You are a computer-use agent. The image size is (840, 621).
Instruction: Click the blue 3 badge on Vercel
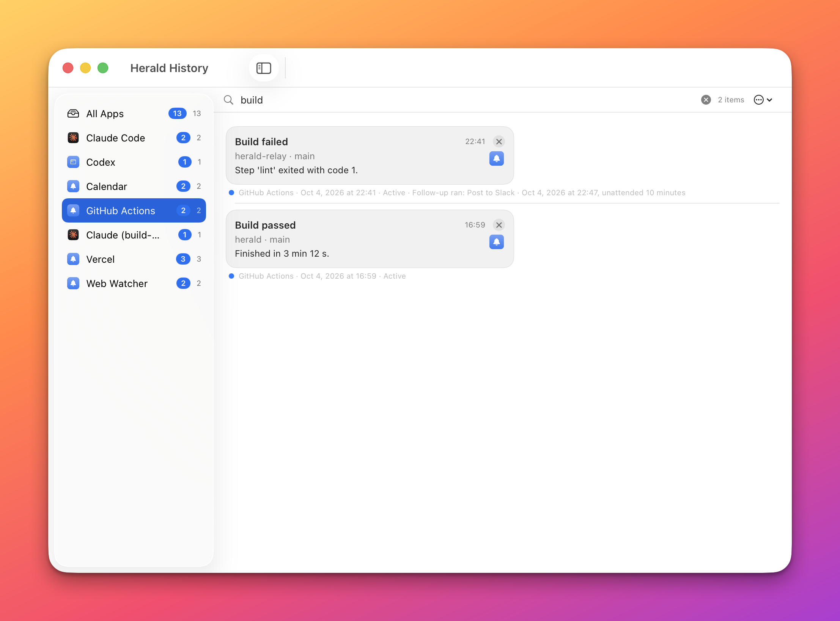pyautogui.click(x=183, y=259)
